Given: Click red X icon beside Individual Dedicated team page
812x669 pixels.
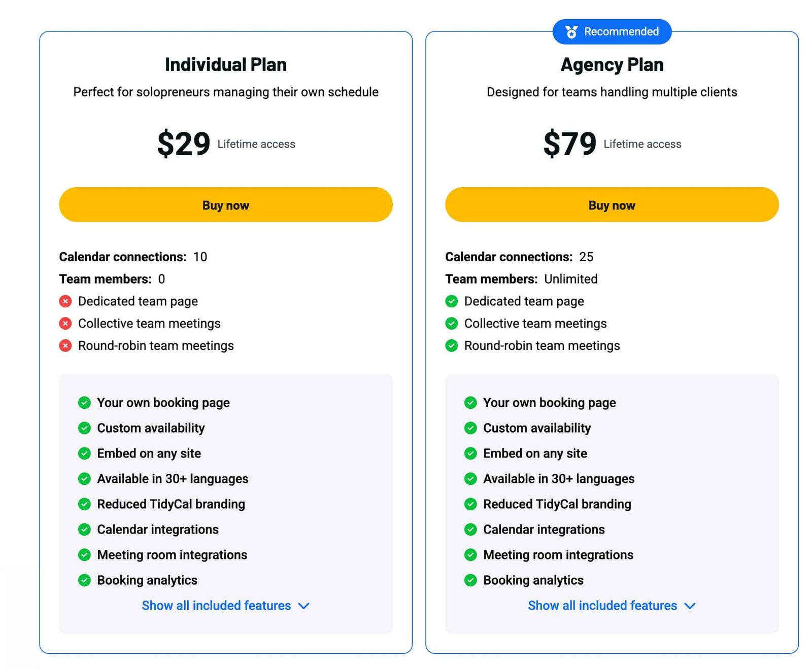Looking at the screenshot, I should coord(65,301).
